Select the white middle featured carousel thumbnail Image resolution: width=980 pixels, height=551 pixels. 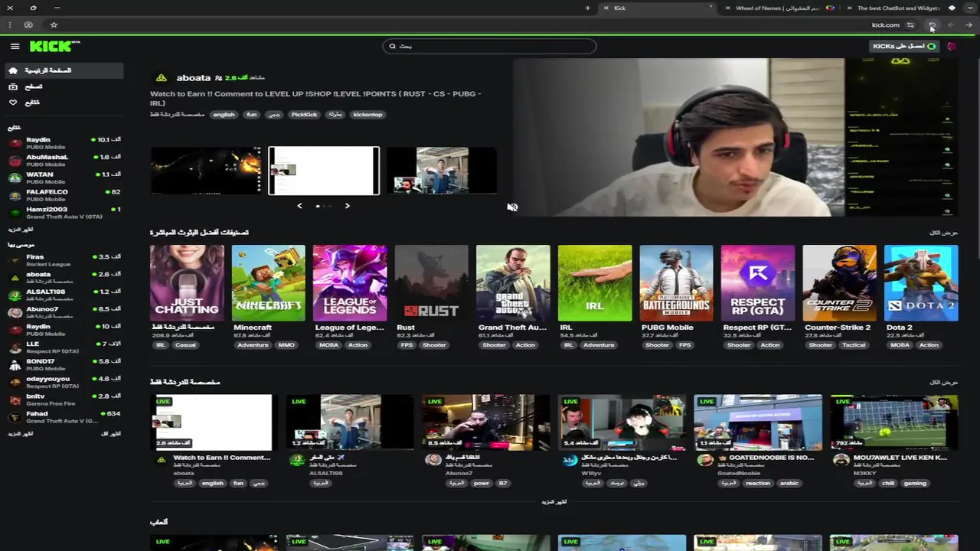(x=324, y=171)
